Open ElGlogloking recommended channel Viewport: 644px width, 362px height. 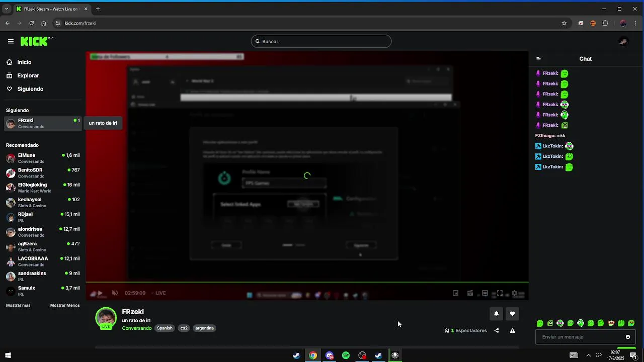(x=43, y=188)
